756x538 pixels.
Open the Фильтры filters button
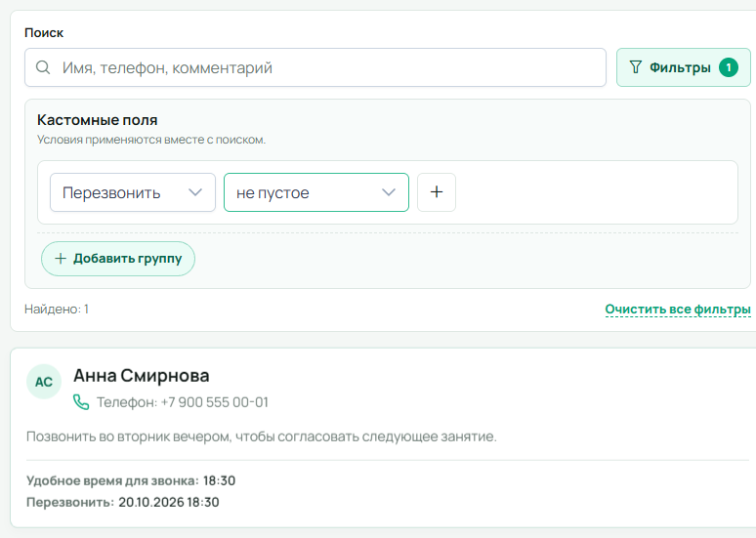click(x=683, y=67)
